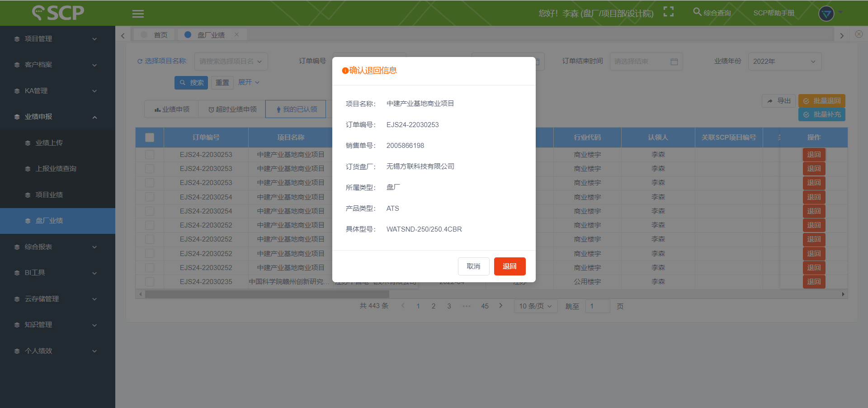The image size is (868, 408).
Task: Click scrollbar right arrow of table
Action: [843, 294]
